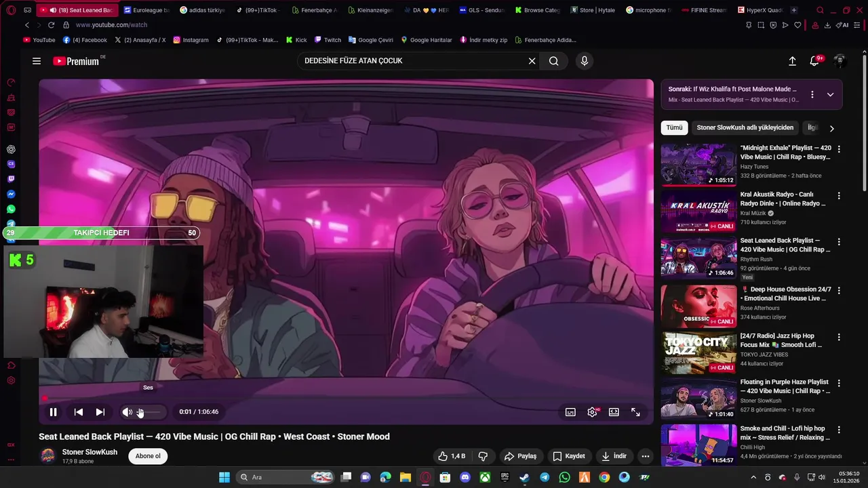Download the video with İndir

pos(614,456)
